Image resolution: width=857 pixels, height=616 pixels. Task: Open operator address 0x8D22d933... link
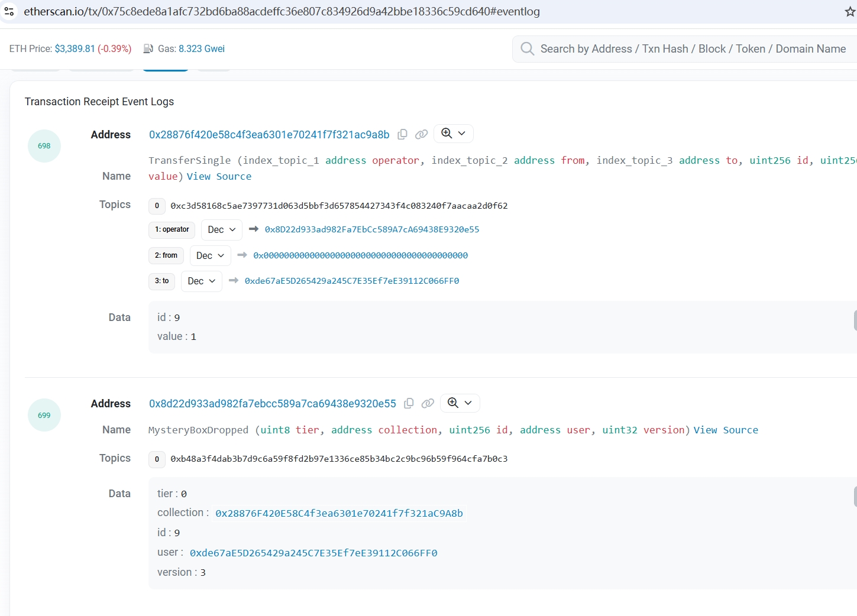[x=372, y=229]
